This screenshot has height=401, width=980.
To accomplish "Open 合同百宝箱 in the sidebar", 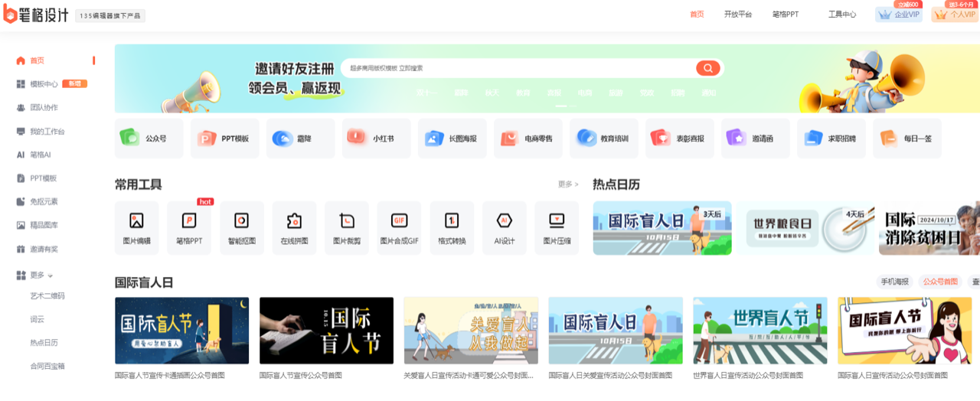I will (47, 366).
